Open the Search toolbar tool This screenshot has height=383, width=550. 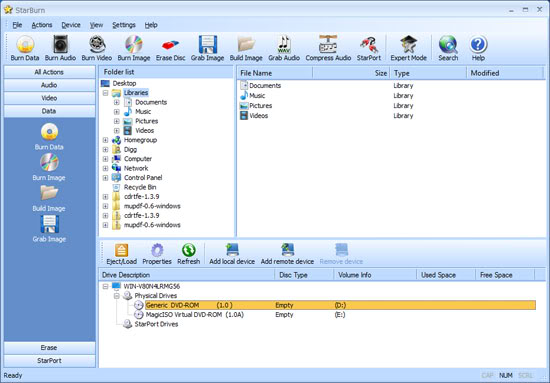click(x=448, y=48)
